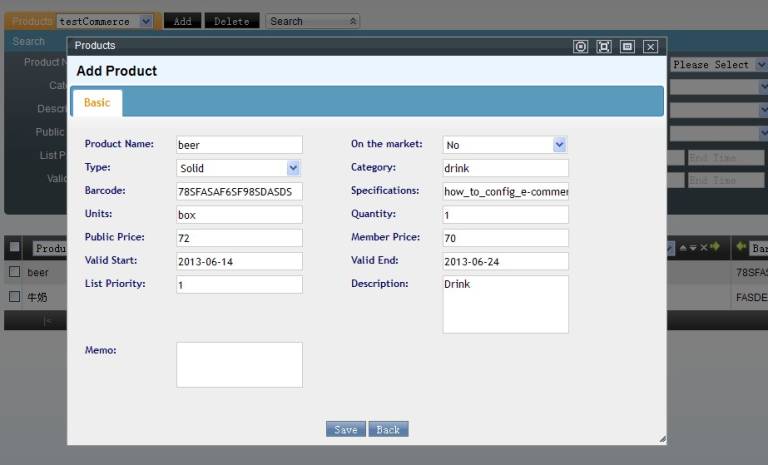
Task: Click the green left-arrow beside the Barcode header
Action: point(742,246)
